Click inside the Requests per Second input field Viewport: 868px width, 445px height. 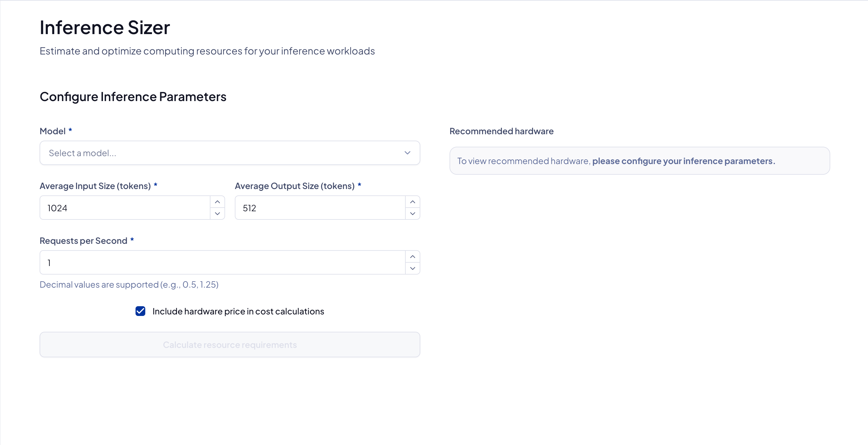[x=222, y=263]
